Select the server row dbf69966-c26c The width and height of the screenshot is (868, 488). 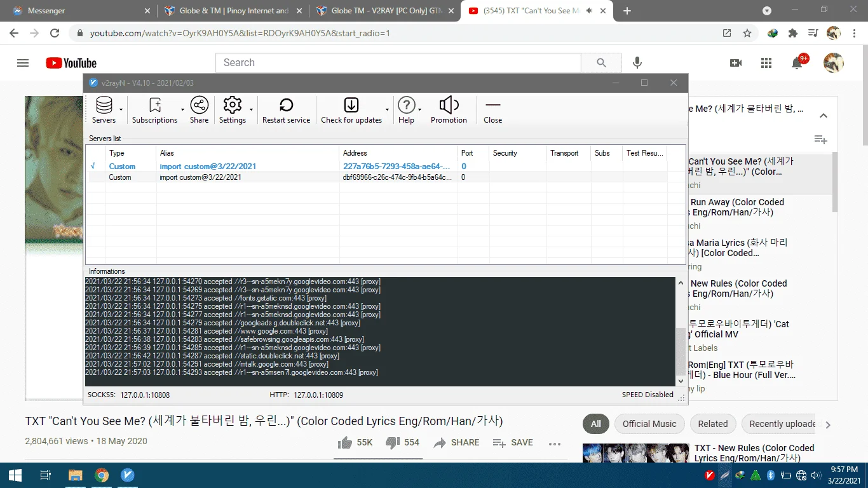386,177
